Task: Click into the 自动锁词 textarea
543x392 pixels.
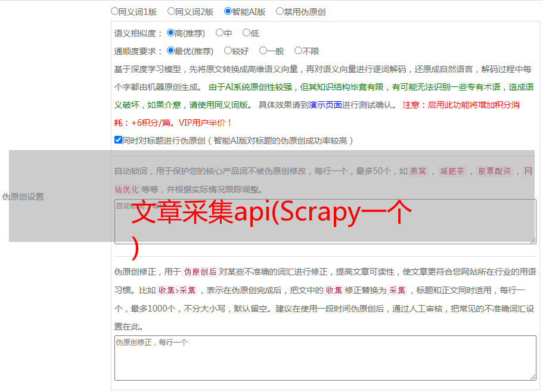Action: (x=325, y=222)
